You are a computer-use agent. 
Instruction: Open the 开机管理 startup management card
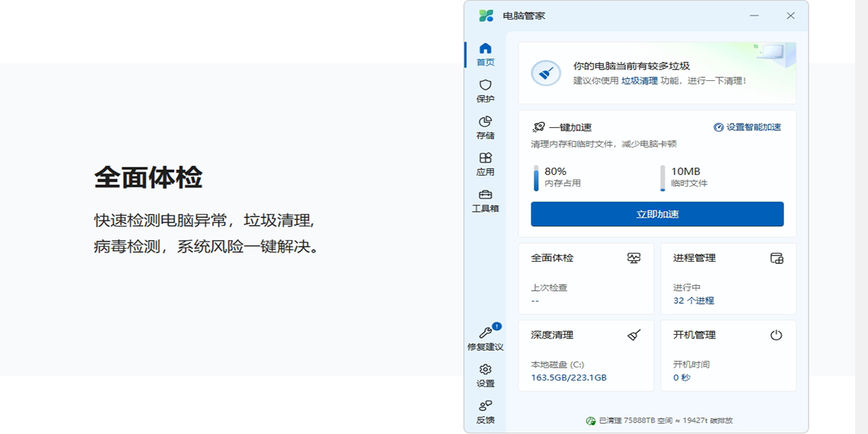[728, 356]
